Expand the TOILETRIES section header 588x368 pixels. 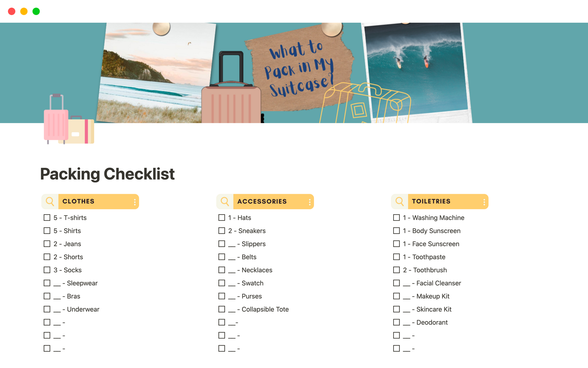click(441, 201)
